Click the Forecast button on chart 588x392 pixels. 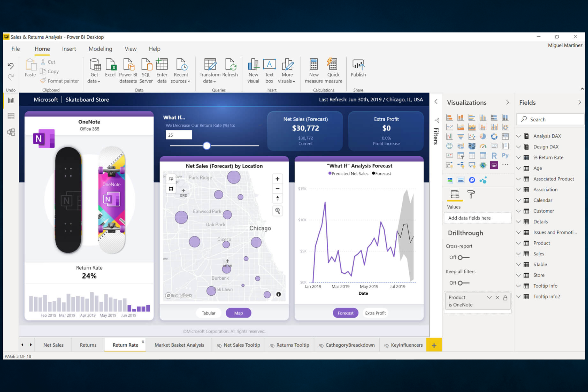pos(345,312)
